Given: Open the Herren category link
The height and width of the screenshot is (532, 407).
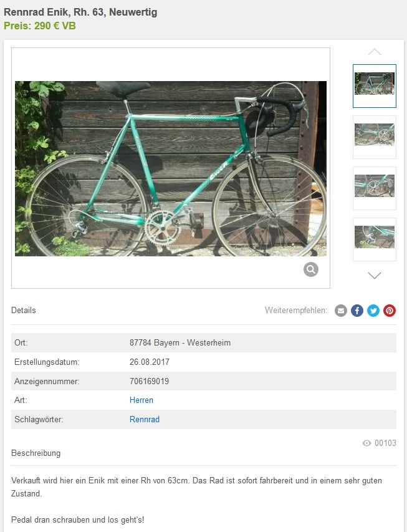Looking at the screenshot, I should click(141, 400).
